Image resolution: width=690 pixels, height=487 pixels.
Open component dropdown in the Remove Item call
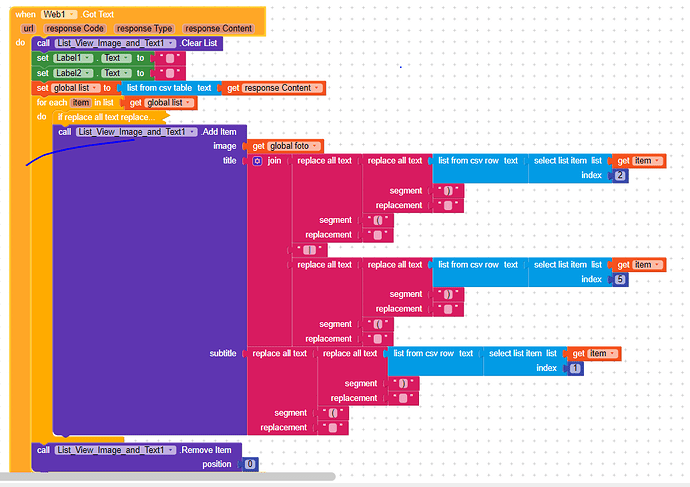[171, 450]
